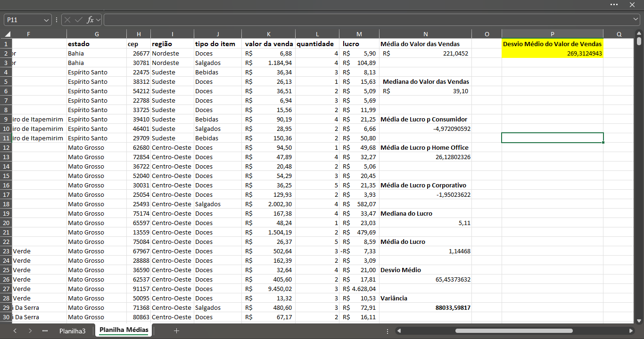Expand the function dropdown beside fx
Viewport: 644px width, 339px height.
pos(98,20)
